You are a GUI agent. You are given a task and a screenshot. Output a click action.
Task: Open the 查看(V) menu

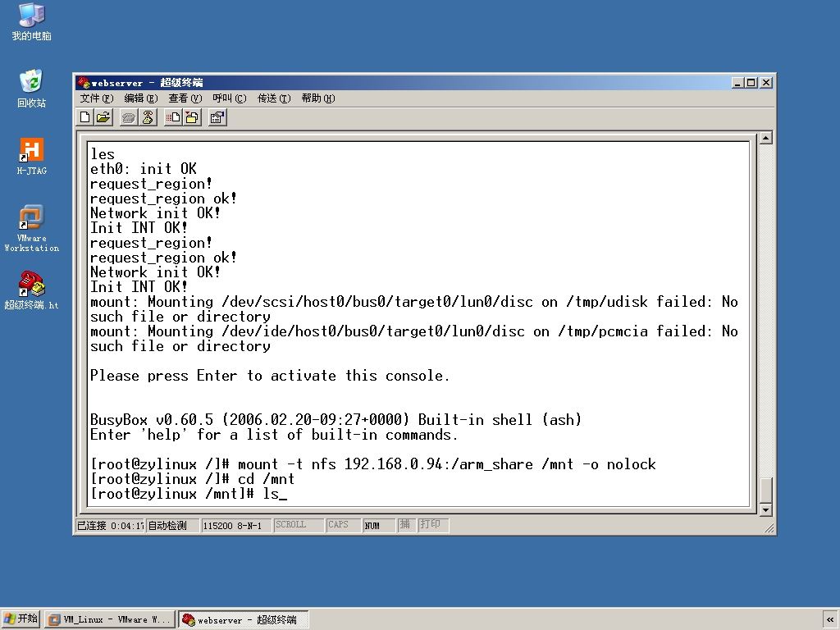(185, 98)
